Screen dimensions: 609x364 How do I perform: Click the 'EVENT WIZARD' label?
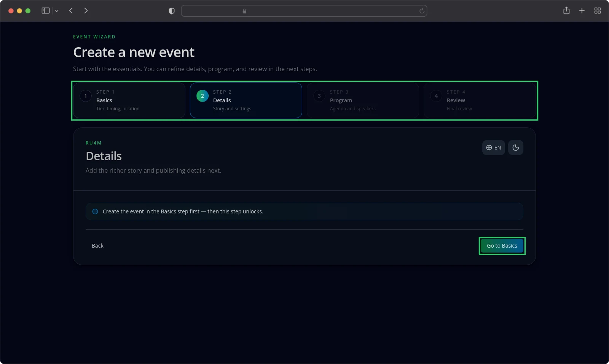click(x=94, y=37)
